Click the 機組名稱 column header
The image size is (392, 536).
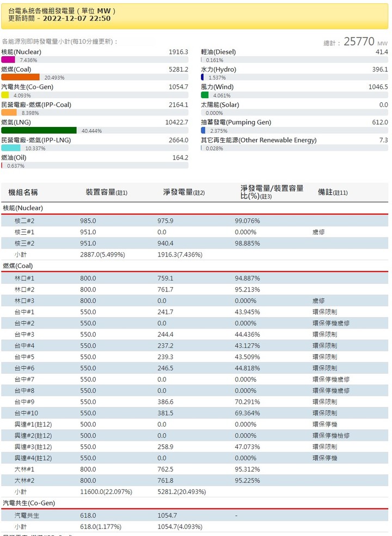(23, 192)
